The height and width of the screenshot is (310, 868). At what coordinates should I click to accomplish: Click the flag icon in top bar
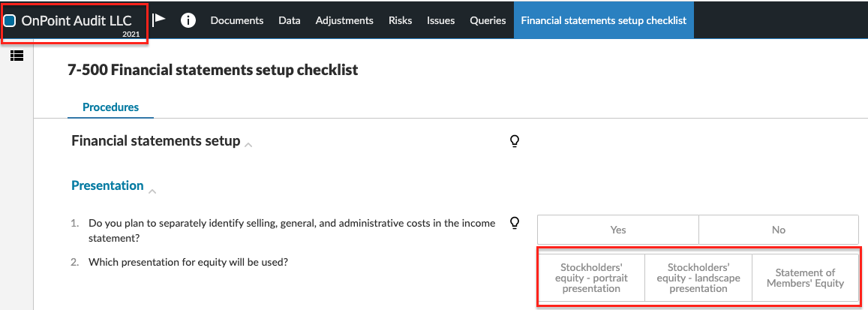[159, 20]
